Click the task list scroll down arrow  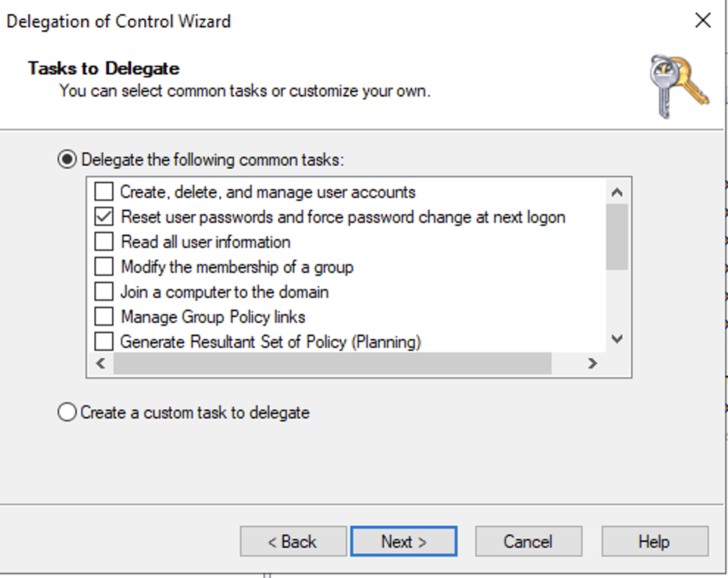617,339
